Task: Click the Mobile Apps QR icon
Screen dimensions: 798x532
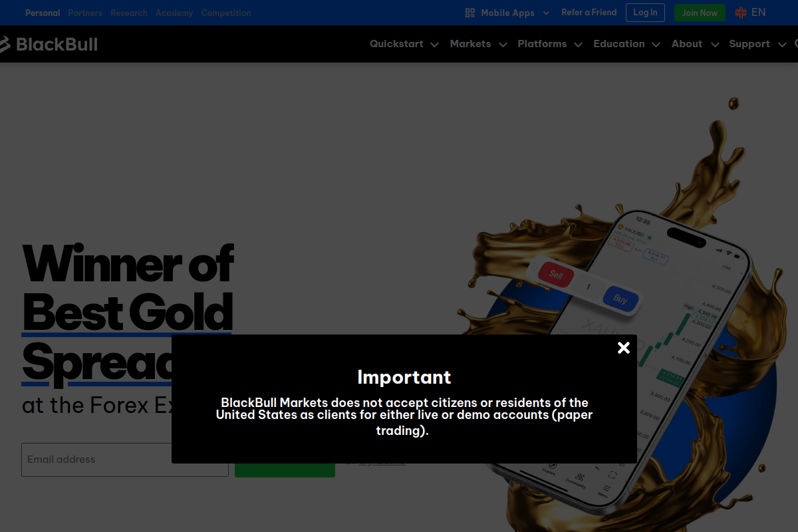Action: point(470,13)
